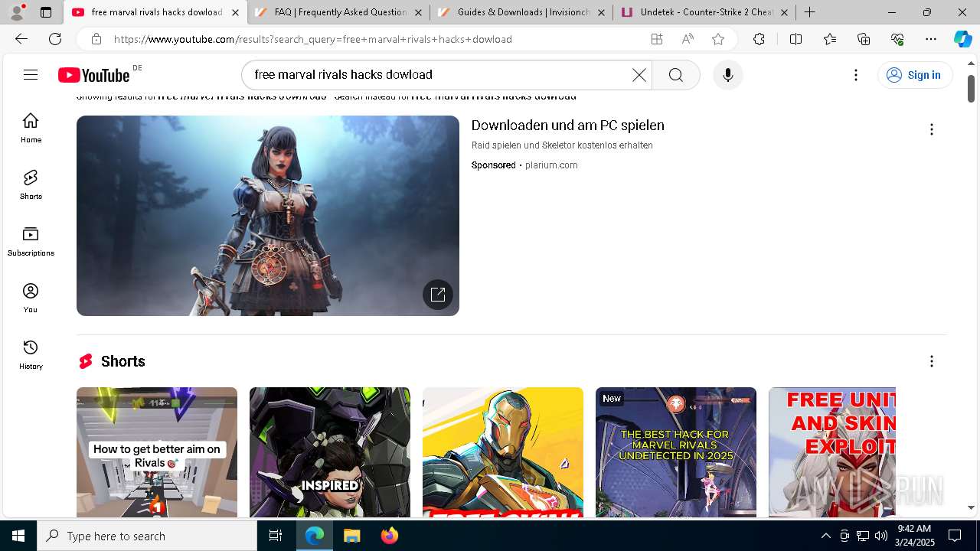Open the volume speaker tray icon
980x551 pixels.
(880, 536)
